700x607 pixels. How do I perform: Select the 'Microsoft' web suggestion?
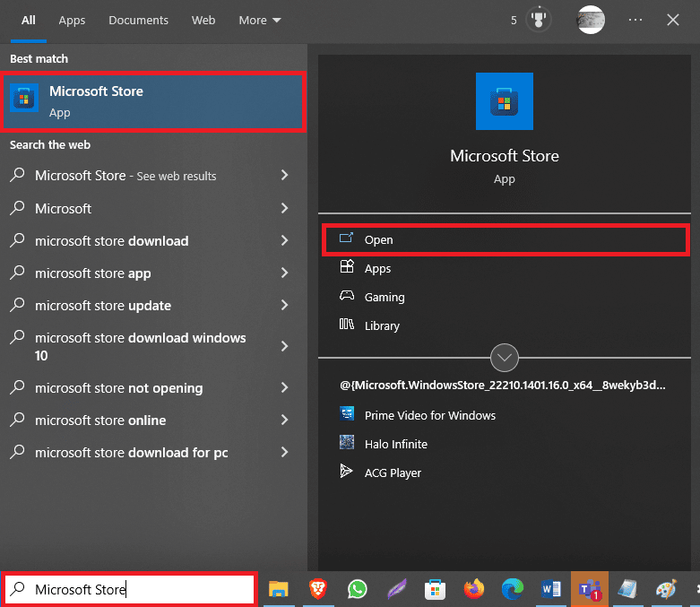click(63, 208)
